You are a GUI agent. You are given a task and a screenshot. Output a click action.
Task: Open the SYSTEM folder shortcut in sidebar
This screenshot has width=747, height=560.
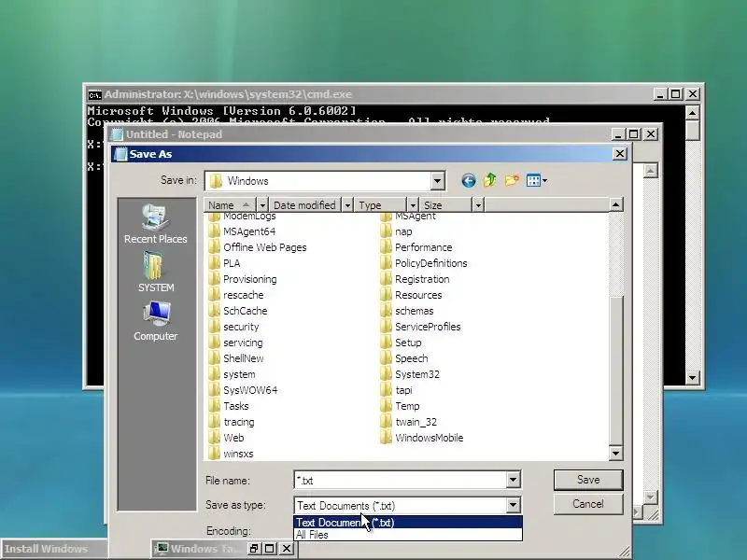click(x=156, y=273)
